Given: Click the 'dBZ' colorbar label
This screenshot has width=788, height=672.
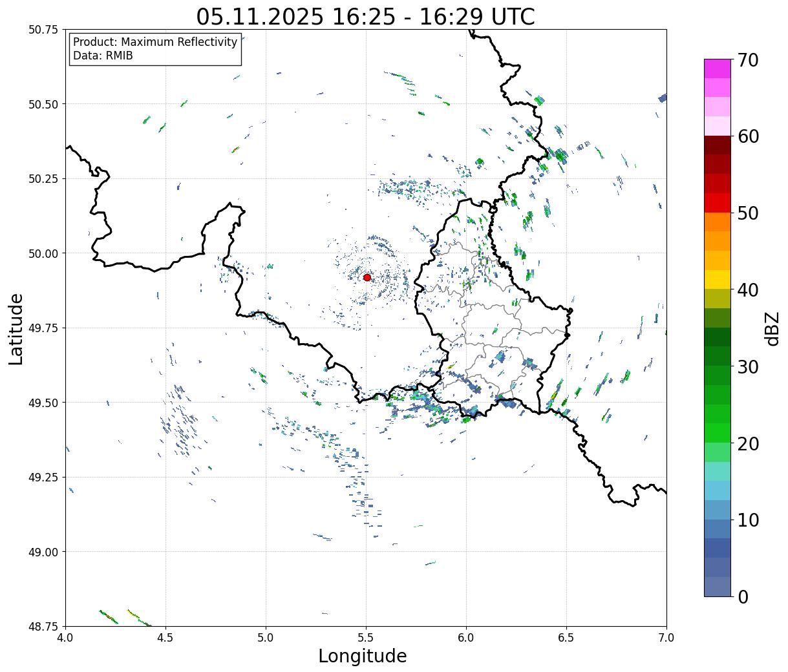Looking at the screenshot, I should click(772, 328).
